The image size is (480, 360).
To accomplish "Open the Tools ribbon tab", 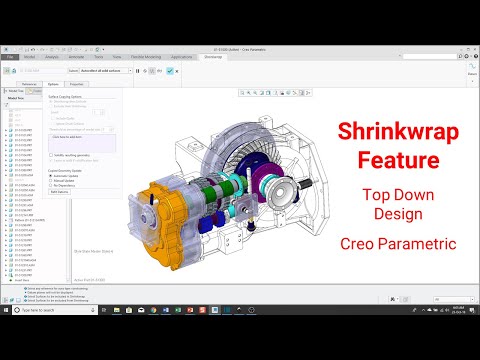I will coord(98,57).
